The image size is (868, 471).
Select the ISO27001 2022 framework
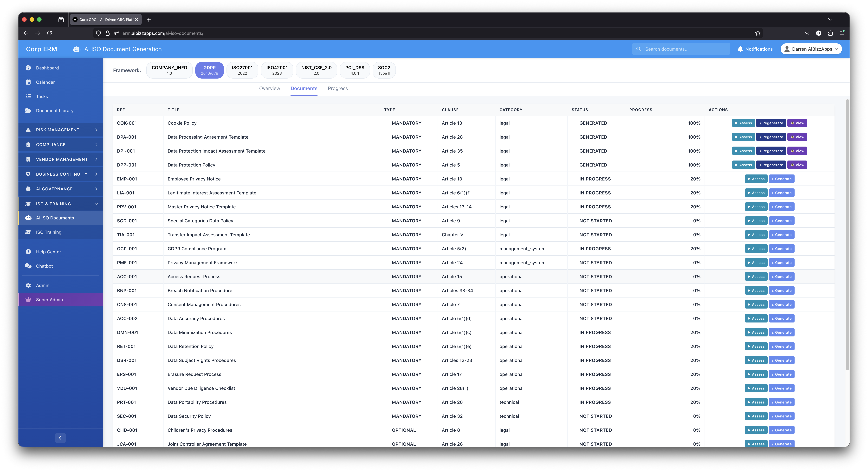tap(242, 70)
